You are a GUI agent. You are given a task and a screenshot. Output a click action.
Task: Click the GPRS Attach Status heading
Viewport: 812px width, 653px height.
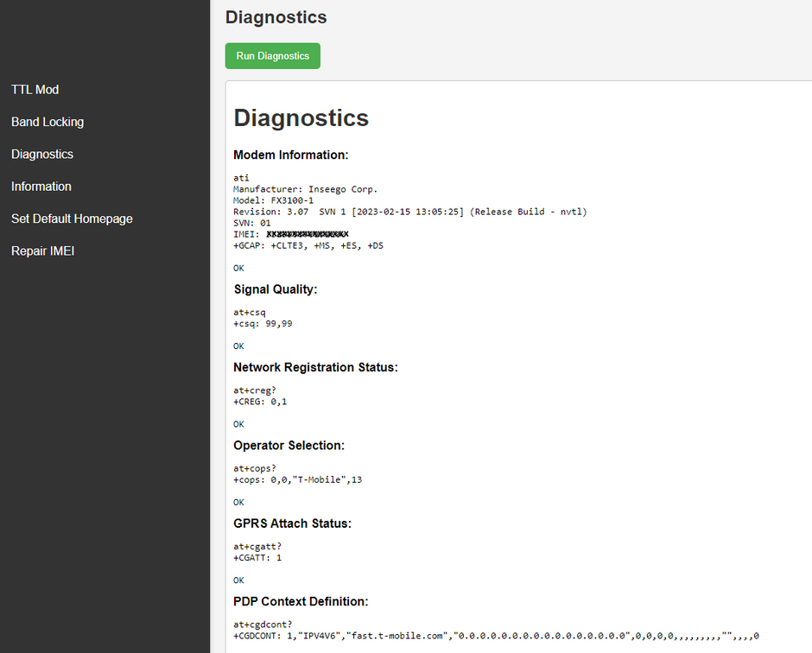[292, 523]
